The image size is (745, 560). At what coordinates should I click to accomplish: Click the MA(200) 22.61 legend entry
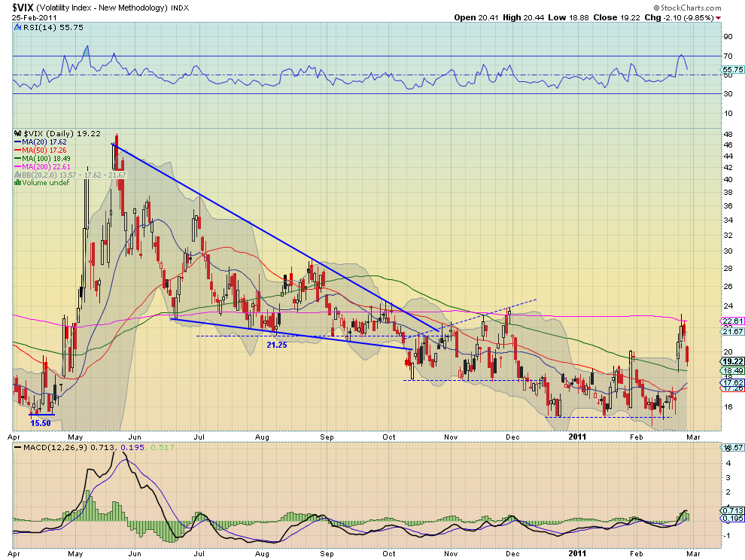coord(42,167)
